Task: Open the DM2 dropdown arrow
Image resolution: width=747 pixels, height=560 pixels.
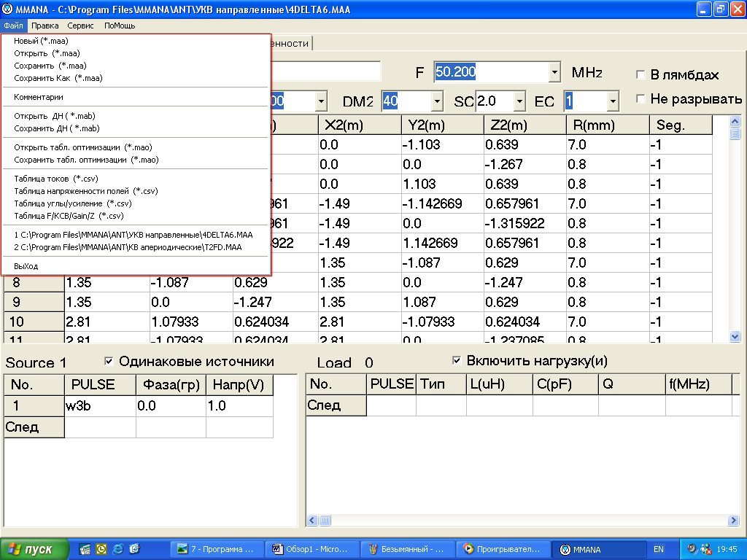Action: 437,101
